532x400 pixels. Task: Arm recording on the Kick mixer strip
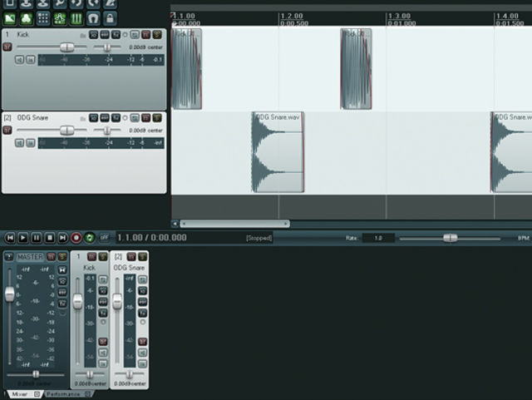[x=103, y=341]
